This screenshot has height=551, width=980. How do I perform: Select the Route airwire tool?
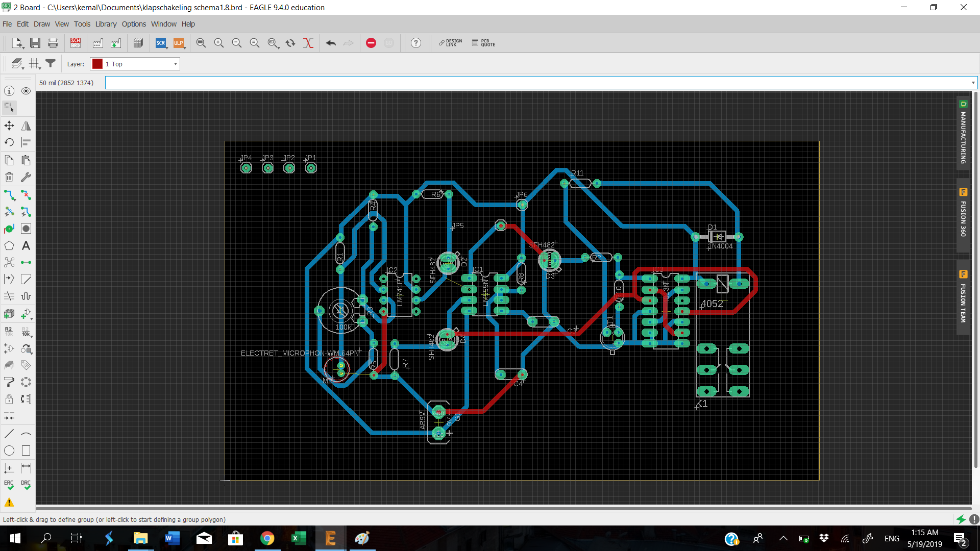click(x=9, y=195)
